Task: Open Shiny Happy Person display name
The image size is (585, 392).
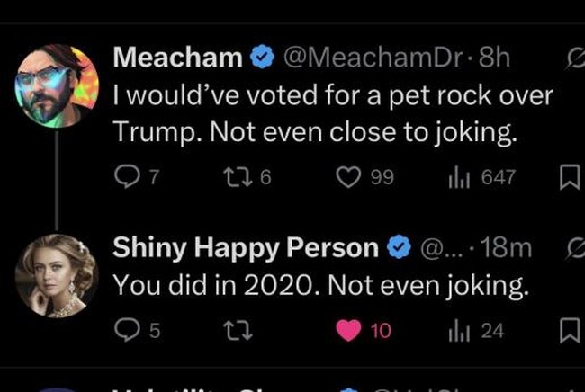Action: point(246,248)
